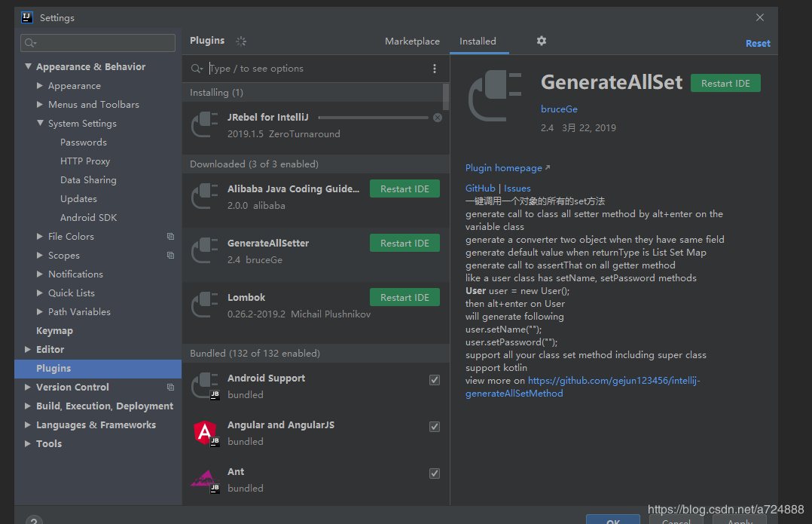Focus the settings search input field
The width and height of the screenshot is (812, 524).
pyautogui.click(x=98, y=43)
